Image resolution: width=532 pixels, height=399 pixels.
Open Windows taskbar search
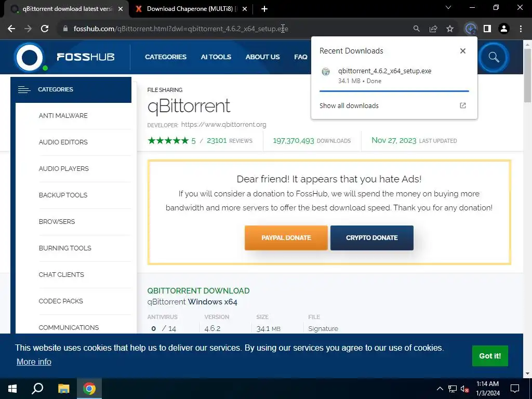(x=37, y=389)
